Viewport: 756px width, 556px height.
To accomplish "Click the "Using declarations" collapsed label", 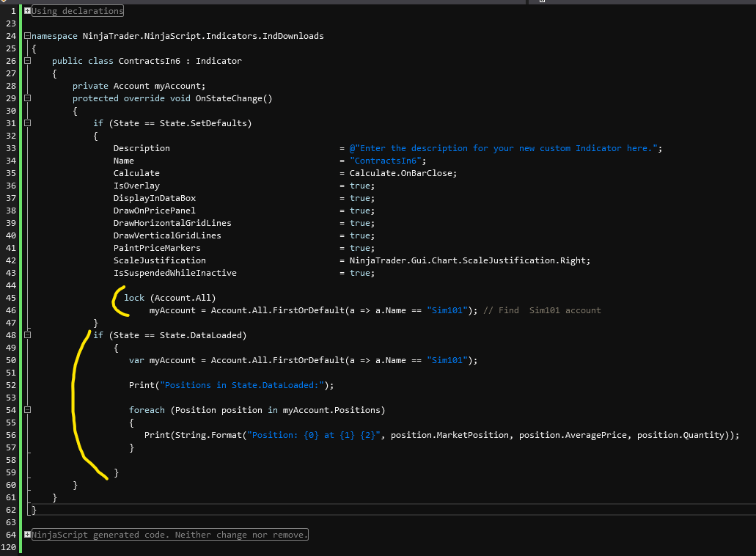I will pos(78,11).
